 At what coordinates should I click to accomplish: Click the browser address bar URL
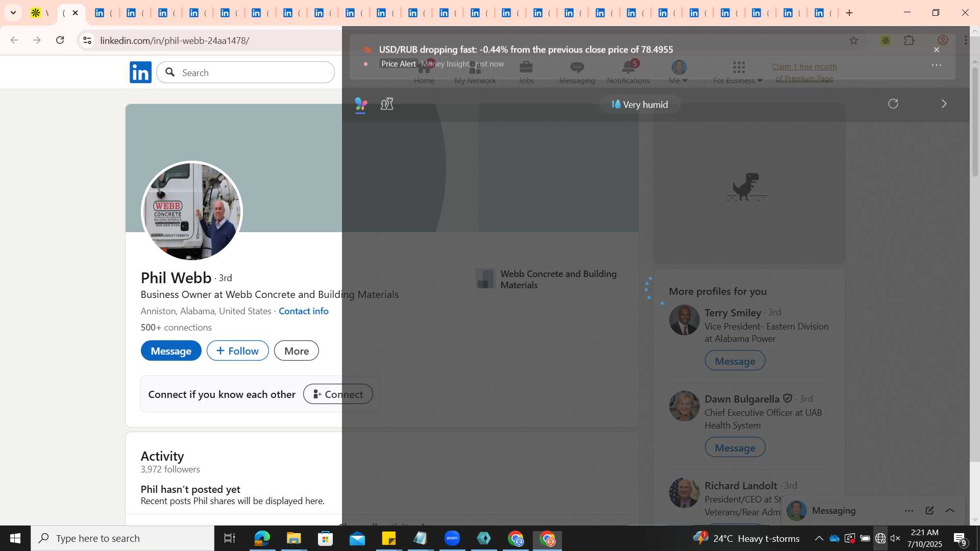(x=175, y=40)
